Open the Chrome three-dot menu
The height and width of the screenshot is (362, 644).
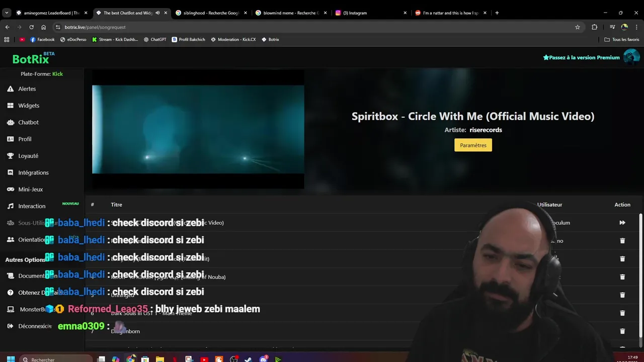636,27
